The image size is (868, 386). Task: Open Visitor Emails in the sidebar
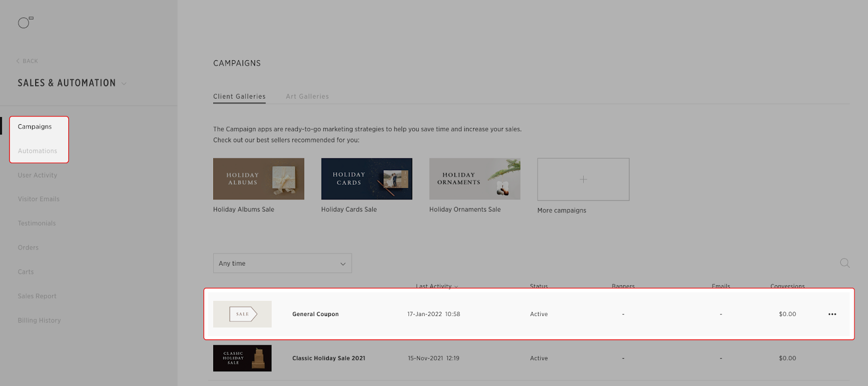pyautogui.click(x=39, y=199)
